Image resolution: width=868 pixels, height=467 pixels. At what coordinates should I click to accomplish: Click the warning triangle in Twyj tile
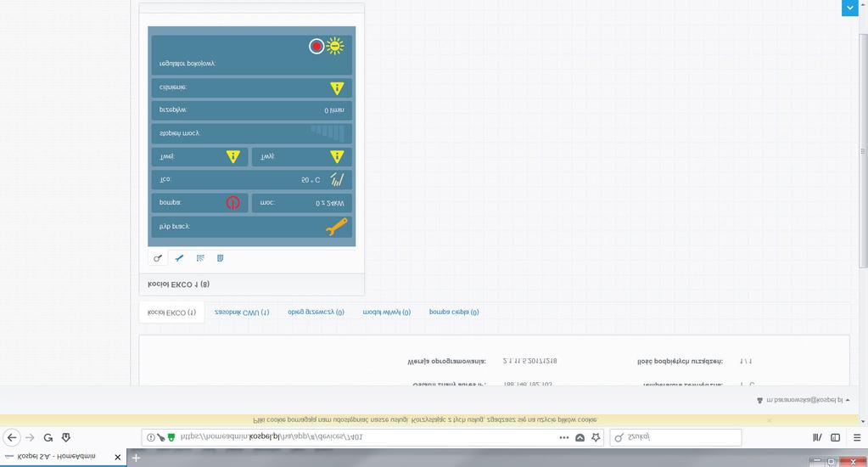[x=337, y=157]
